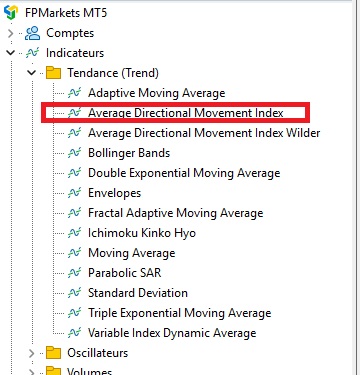Click the FPMarkets MT5 cube icon
This screenshot has width=360, height=375.
[x=11, y=13]
